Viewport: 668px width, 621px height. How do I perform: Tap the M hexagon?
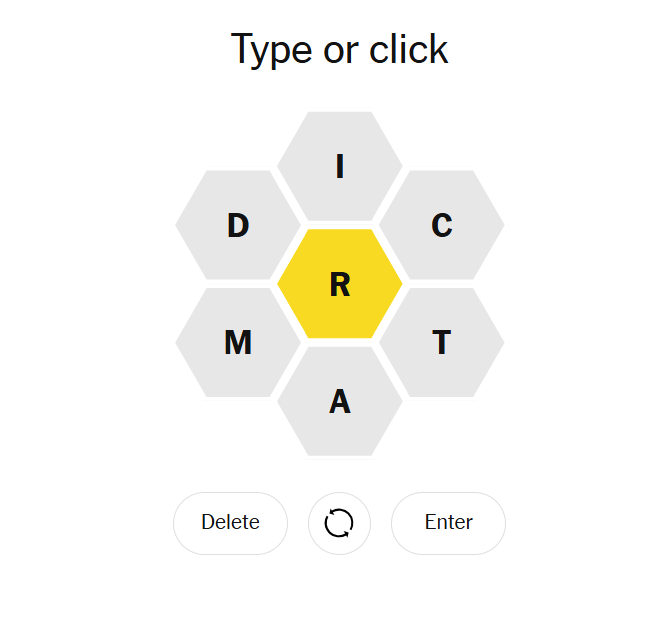pyautogui.click(x=238, y=343)
